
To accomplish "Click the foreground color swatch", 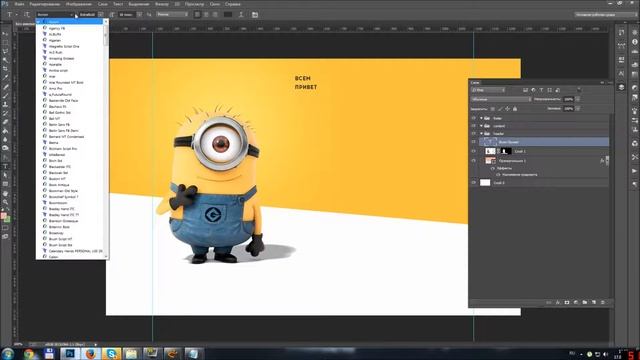I will pyautogui.click(x=3, y=216).
